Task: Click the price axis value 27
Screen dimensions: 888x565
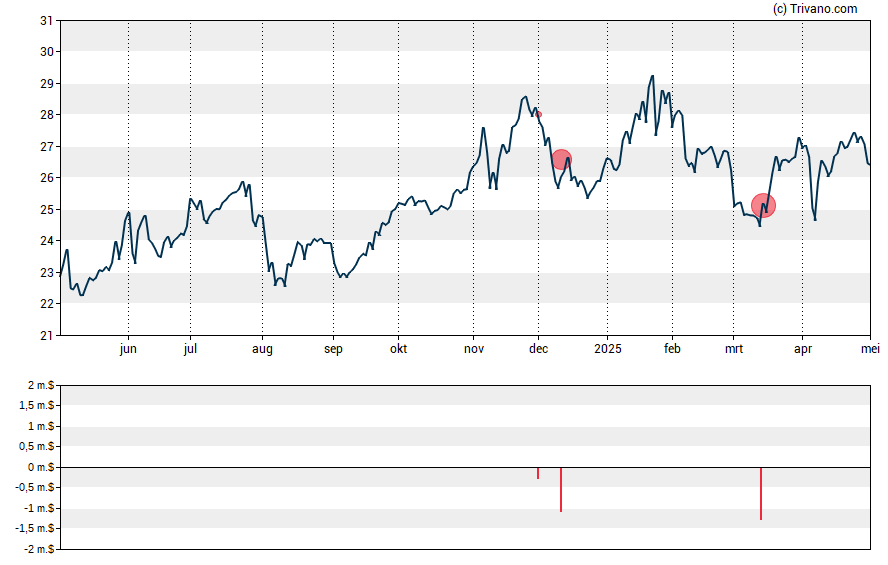Action: point(46,147)
